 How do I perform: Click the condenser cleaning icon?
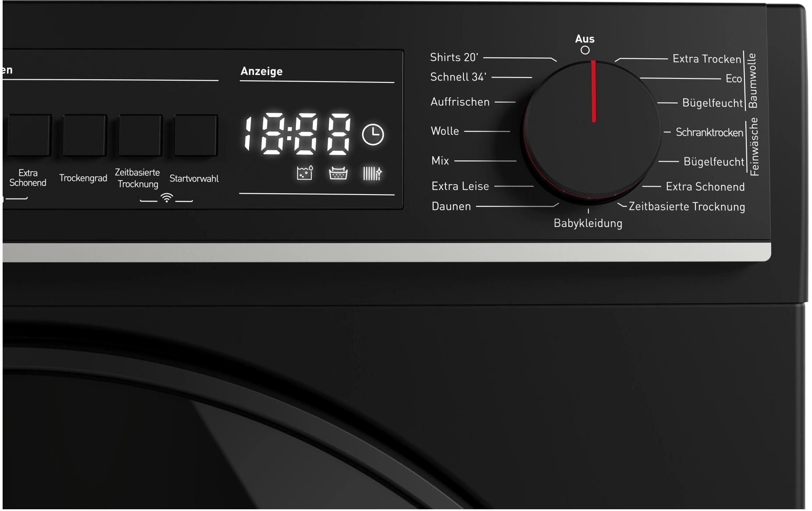tap(373, 173)
